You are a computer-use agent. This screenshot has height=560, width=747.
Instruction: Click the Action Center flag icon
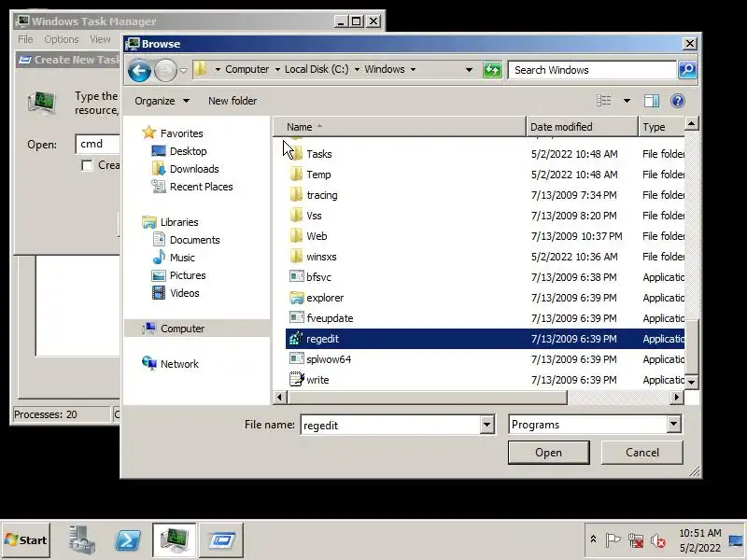[613, 540]
